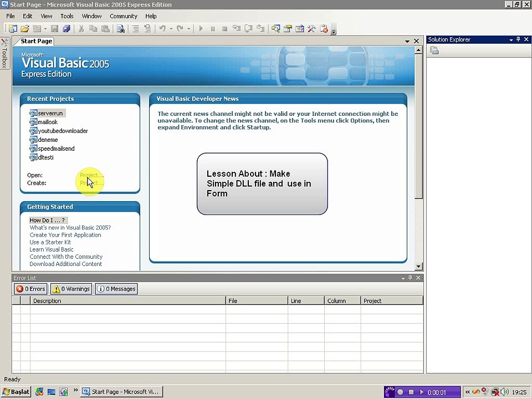532x399 pixels.
Task: Select the Start Page tab
Action: (x=35, y=41)
